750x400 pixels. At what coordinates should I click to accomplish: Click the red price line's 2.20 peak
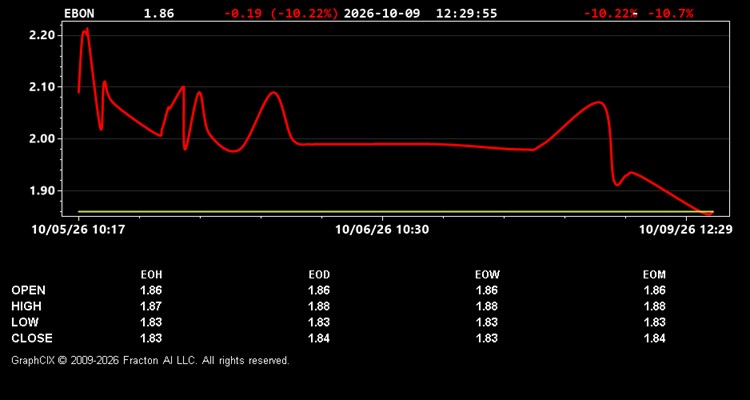[x=86, y=31]
